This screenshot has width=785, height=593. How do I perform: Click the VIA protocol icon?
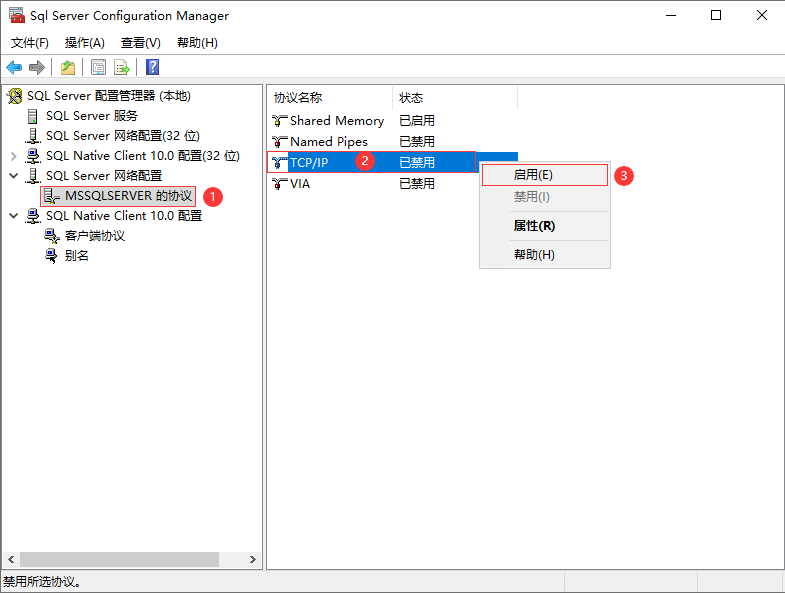point(279,184)
